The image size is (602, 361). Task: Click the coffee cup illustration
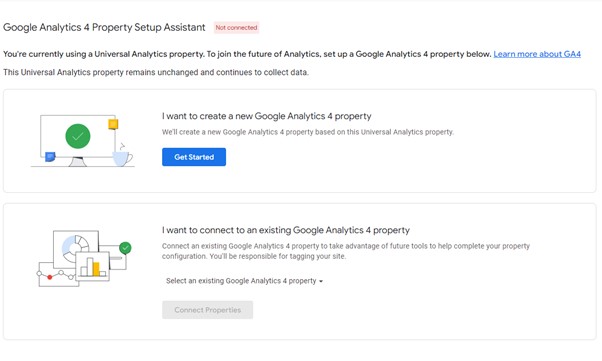tap(122, 158)
